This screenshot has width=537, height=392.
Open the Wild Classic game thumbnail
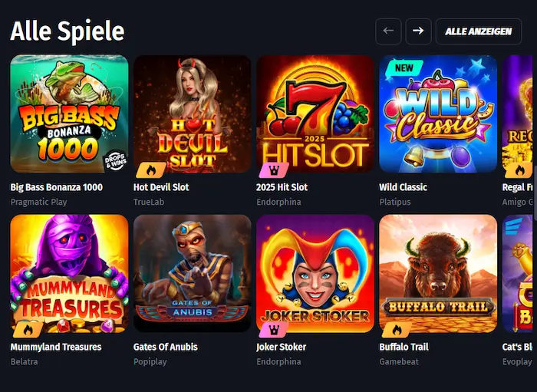click(438, 114)
